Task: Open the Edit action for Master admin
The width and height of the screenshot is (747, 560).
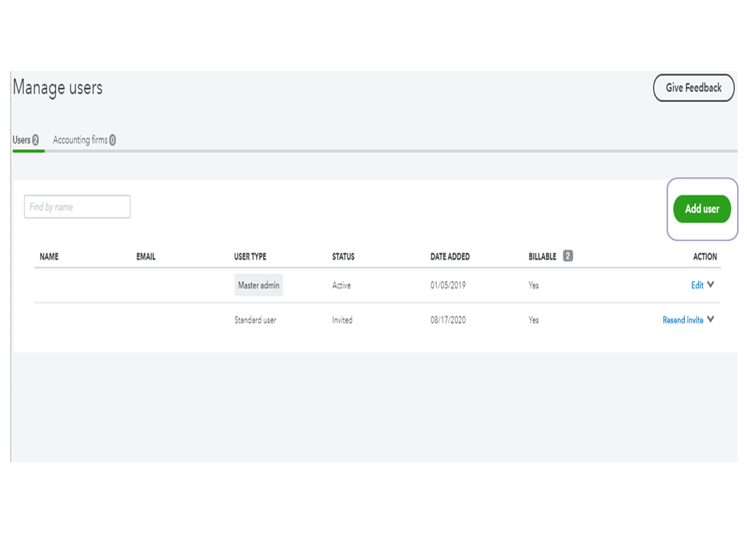Action: click(x=696, y=285)
